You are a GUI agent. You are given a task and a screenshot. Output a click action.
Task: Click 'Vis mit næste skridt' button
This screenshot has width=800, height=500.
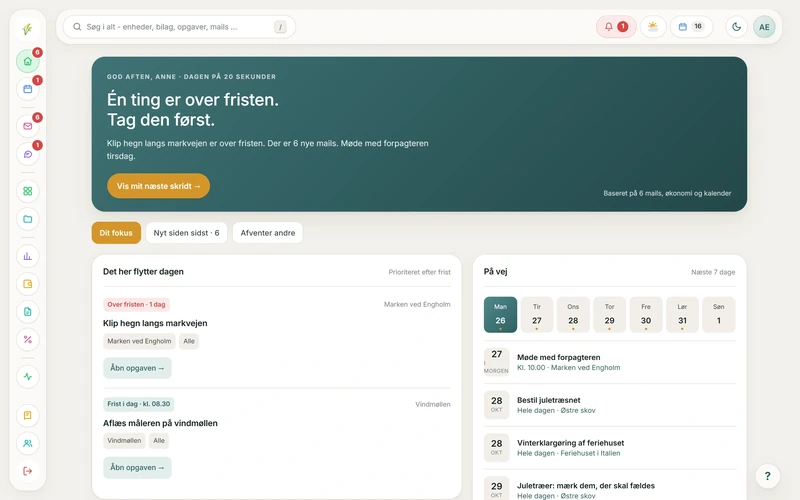point(158,186)
